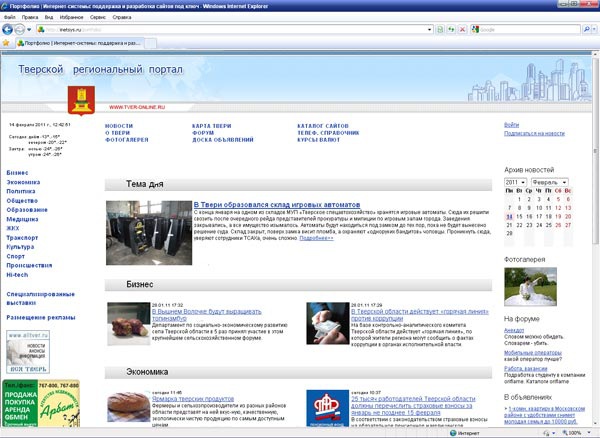Click the browser Back button
Screen dimensions: 600x438
(9, 30)
